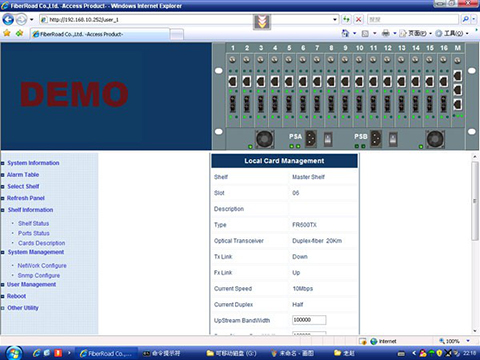Select the slot 12 card fiber port
Screen dimensions: 480x360
pyautogui.click(x=387, y=104)
